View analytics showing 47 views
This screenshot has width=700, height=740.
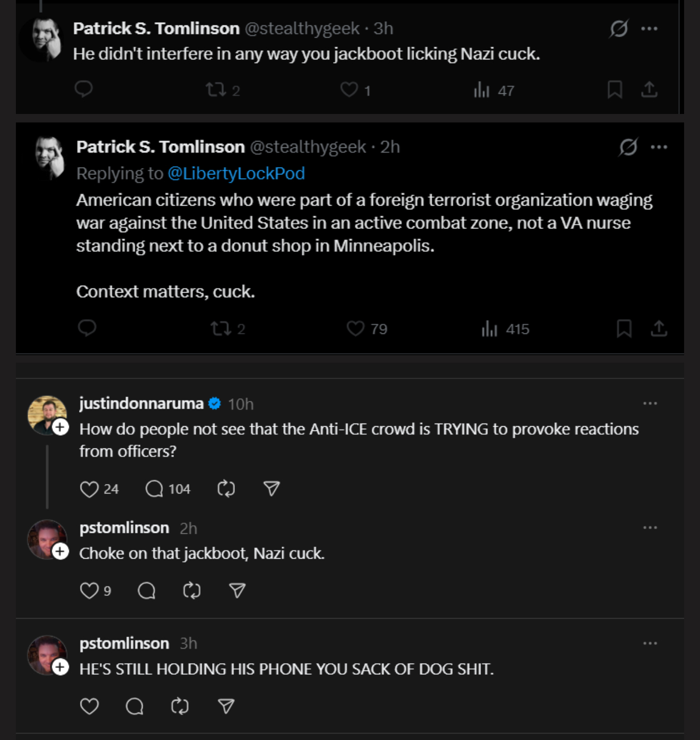pos(494,90)
